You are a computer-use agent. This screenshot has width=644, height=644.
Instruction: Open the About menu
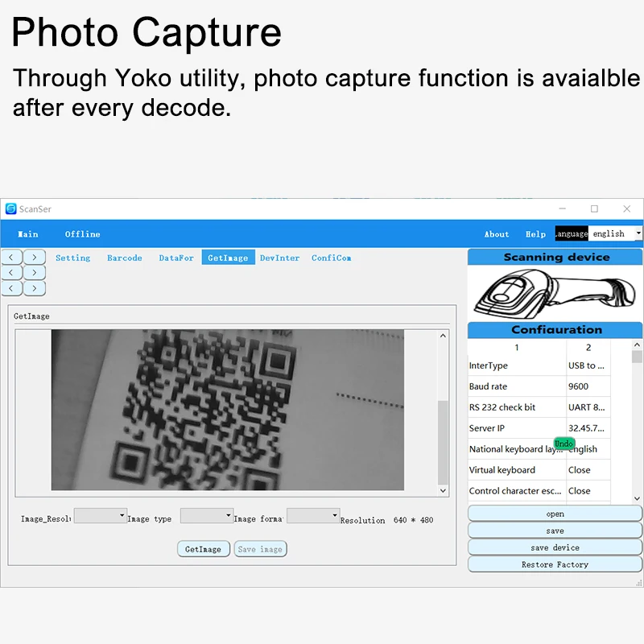coord(497,234)
